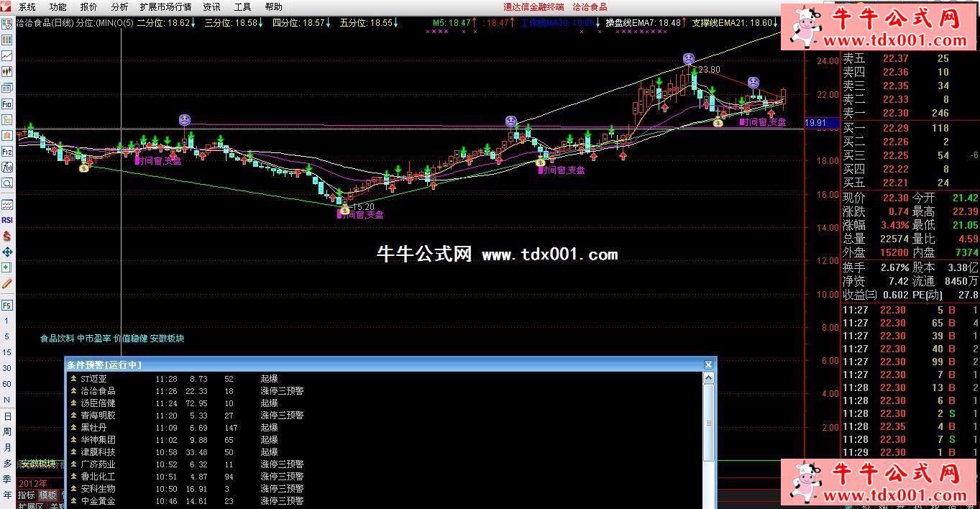The height and width of the screenshot is (509, 980).
Task: Switch to 15-minute period
Action: [7, 352]
